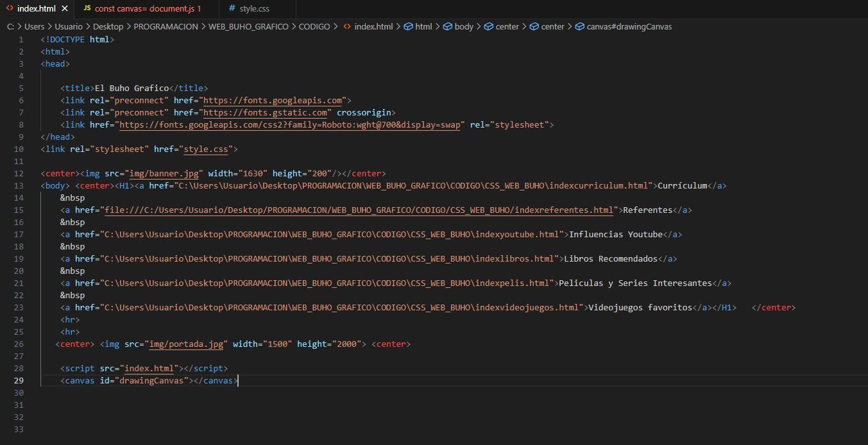Click the symbol icon beside body breadcrumb

448,26
